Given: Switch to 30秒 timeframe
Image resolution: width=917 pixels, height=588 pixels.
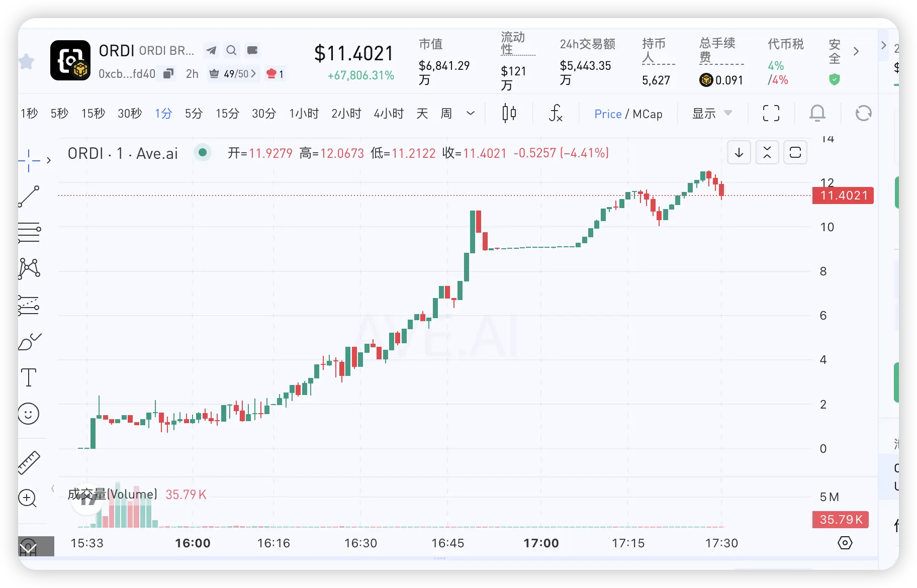Looking at the screenshot, I should point(130,114).
